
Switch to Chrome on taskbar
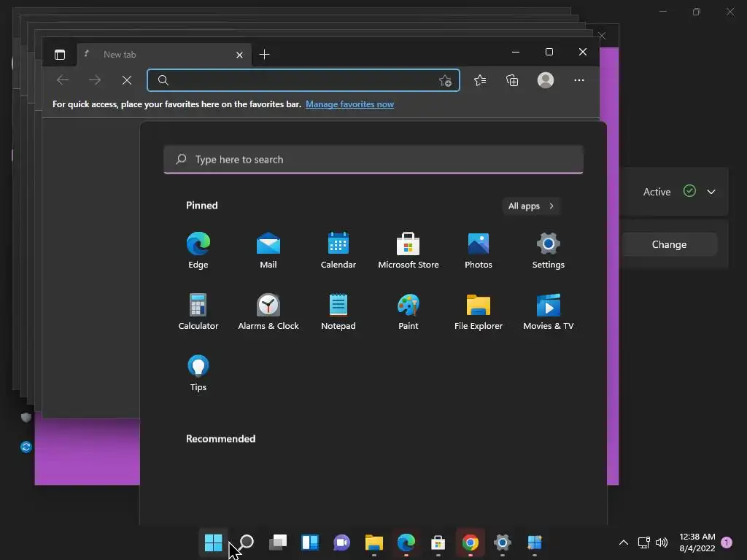[x=471, y=542]
